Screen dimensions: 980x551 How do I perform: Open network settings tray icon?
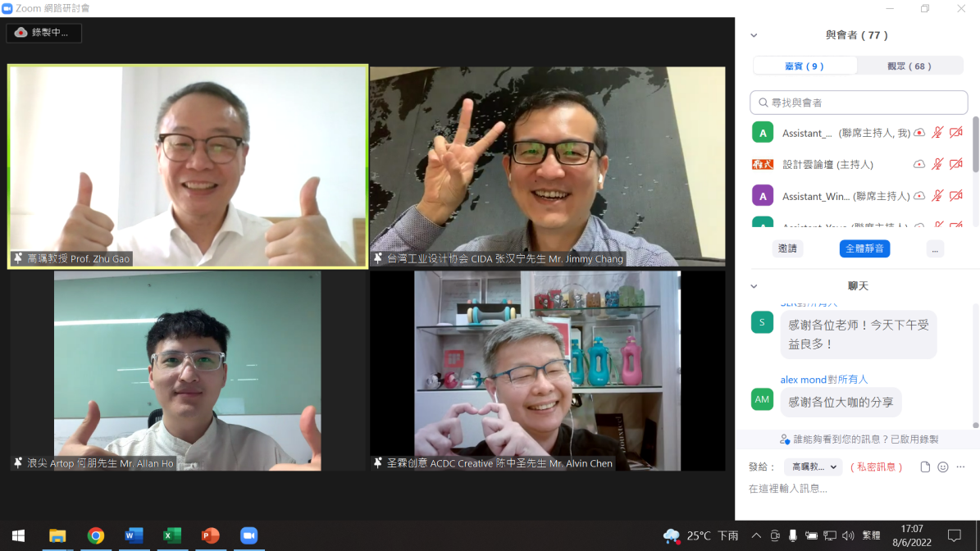pyautogui.click(x=829, y=536)
